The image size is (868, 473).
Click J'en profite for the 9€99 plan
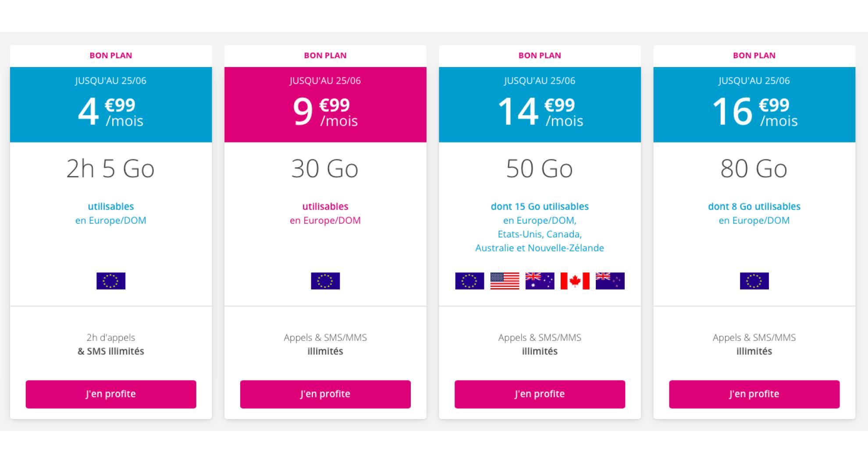(325, 394)
